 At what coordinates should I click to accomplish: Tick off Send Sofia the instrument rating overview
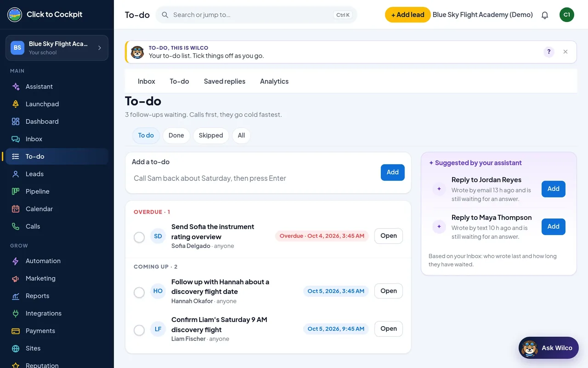click(x=139, y=237)
